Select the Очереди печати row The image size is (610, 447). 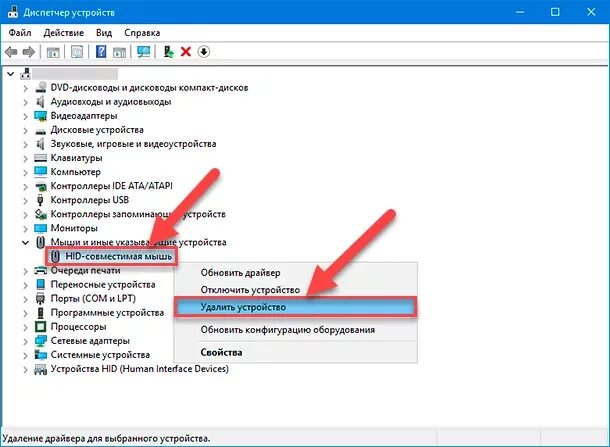[86, 270]
